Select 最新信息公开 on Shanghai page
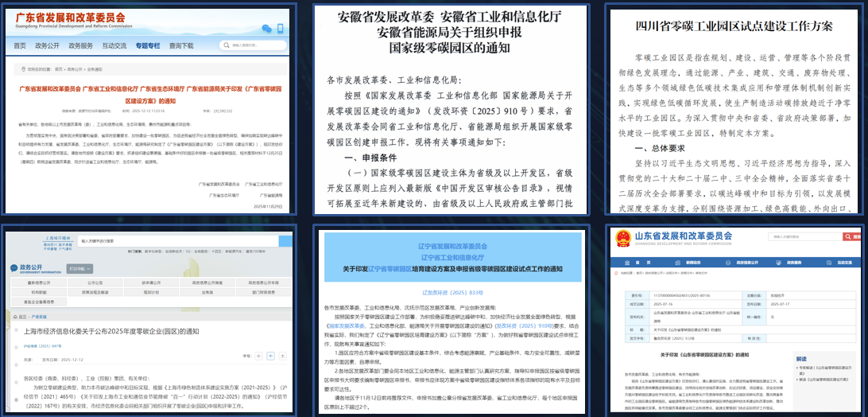This screenshot has width=868, height=417. tap(39, 283)
